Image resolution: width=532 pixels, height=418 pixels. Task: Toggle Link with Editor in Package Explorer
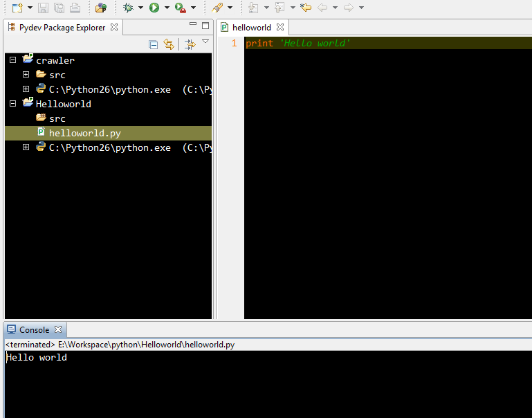coord(168,44)
